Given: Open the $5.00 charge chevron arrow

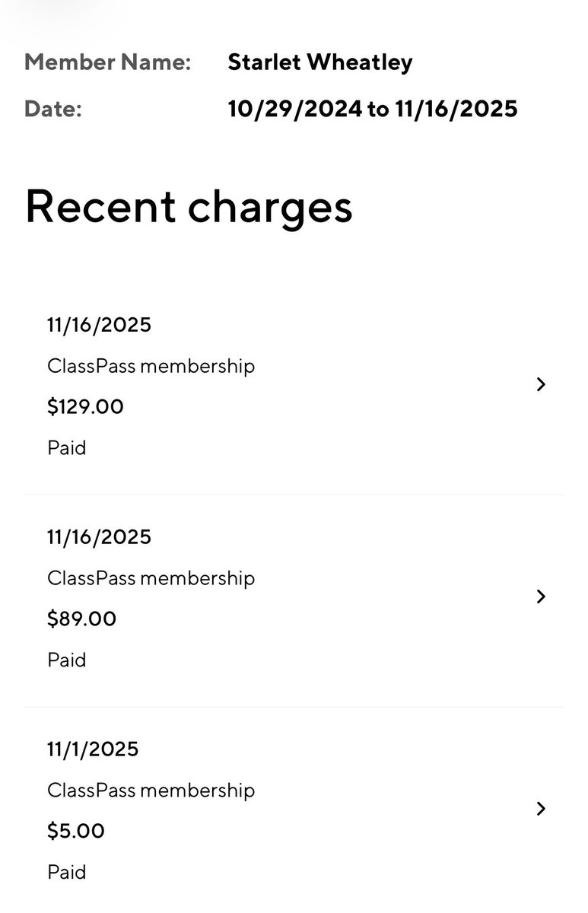Looking at the screenshot, I should click(x=541, y=809).
